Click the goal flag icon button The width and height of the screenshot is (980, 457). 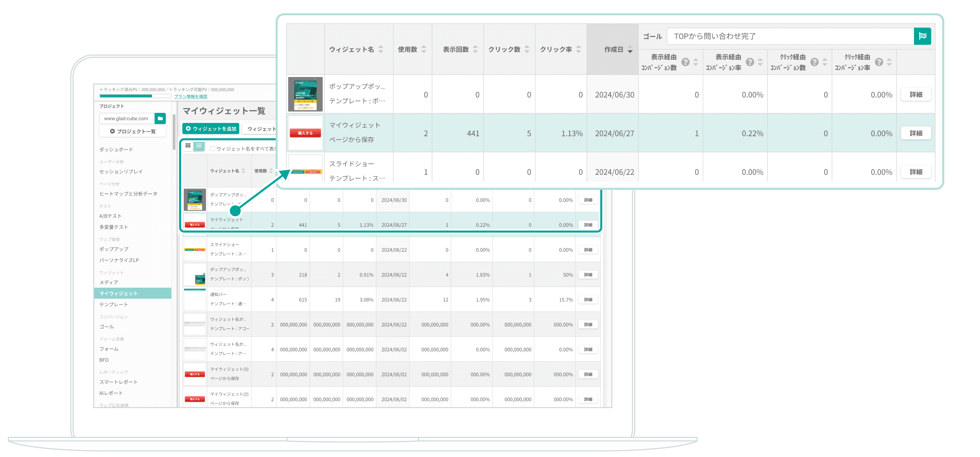click(x=922, y=36)
